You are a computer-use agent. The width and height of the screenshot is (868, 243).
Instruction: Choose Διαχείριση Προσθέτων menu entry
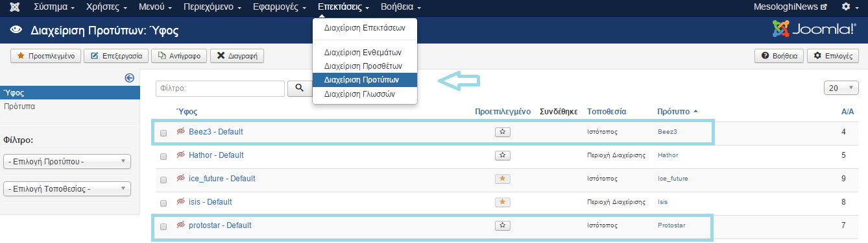(365, 66)
